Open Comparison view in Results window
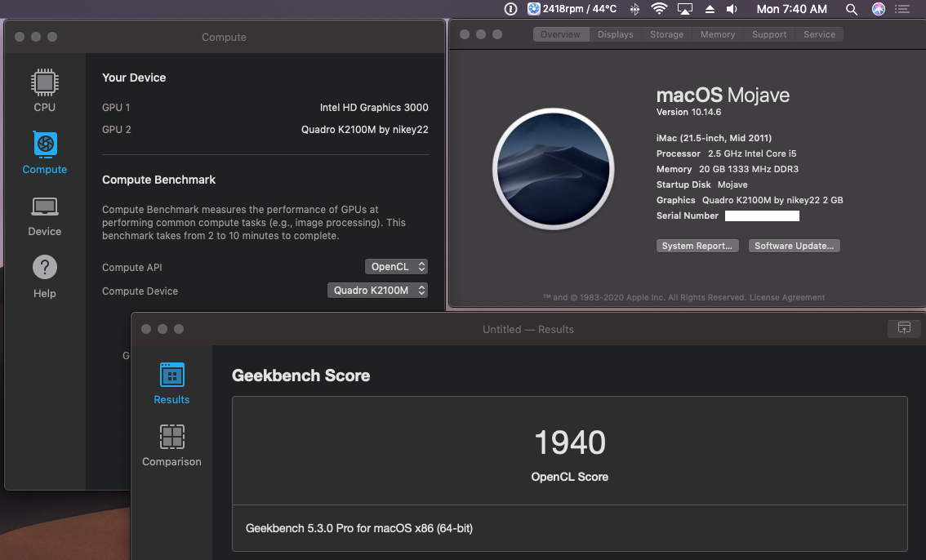This screenshot has height=560, width=926. click(171, 446)
